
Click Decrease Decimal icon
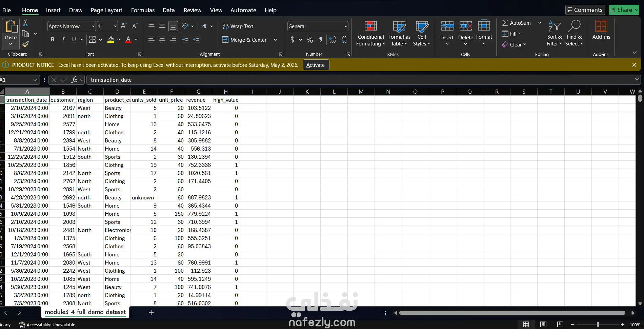[344, 40]
